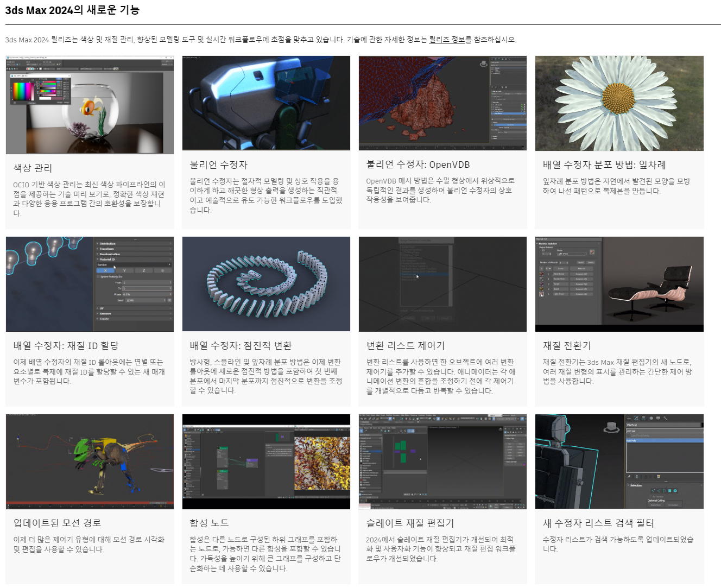Open the spiral dominoes thumbnail
Image resolution: width=721 pixels, height=588 pixels.
[266, 284]
